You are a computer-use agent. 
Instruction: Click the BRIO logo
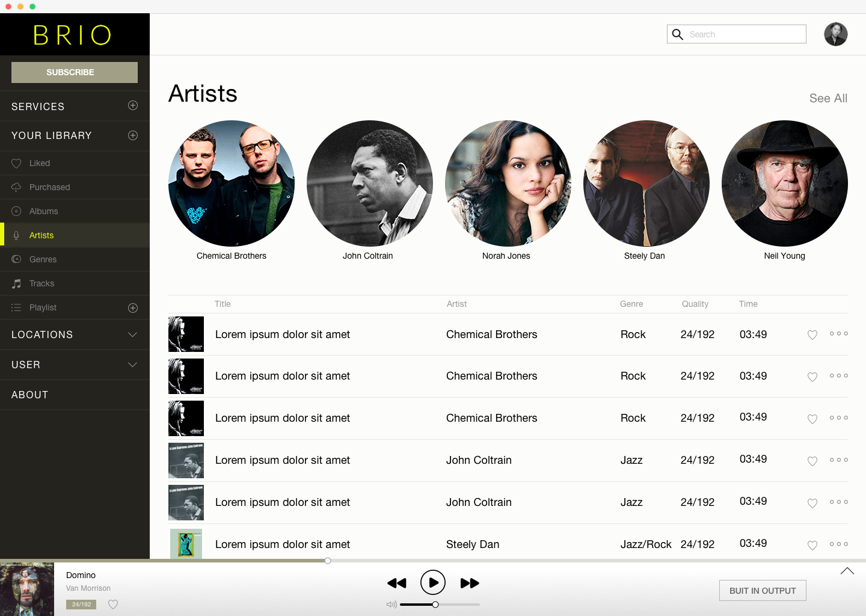coord(72,35)
